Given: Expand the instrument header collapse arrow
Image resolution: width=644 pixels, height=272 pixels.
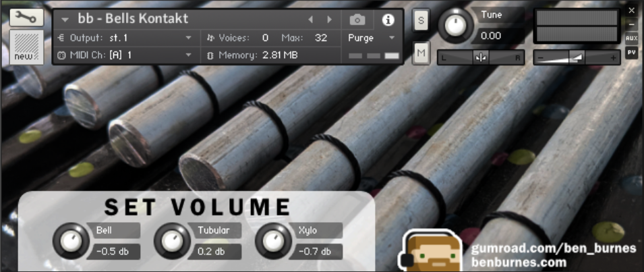Looking at the screenshot, I should [x=65, y=20].
